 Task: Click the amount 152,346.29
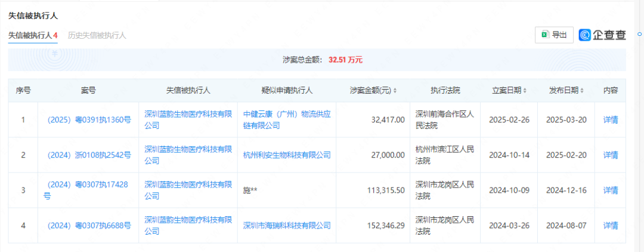tap(385, 226)
